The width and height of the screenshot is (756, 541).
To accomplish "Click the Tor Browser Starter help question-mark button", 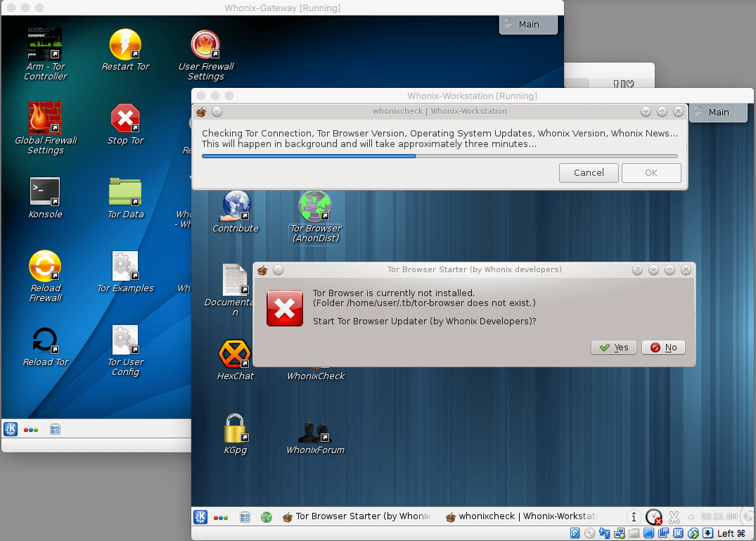I will (637, 270).
